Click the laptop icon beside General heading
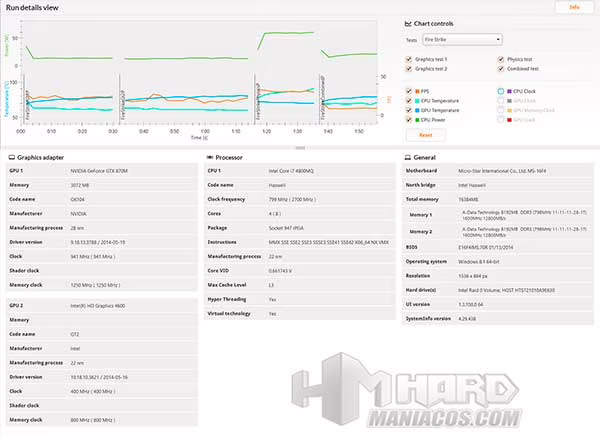 [x=408, y=157]
